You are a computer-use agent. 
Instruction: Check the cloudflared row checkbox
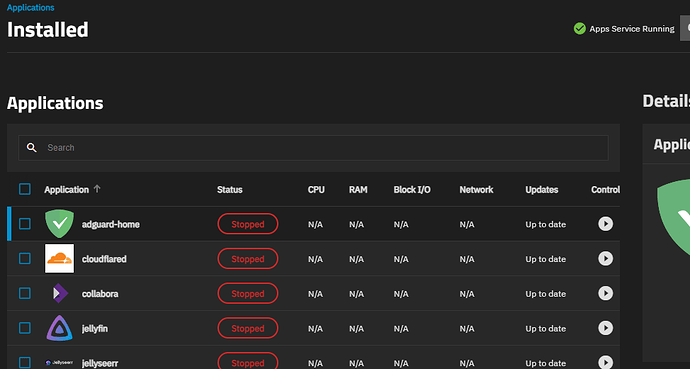click(x=25, y=259)
